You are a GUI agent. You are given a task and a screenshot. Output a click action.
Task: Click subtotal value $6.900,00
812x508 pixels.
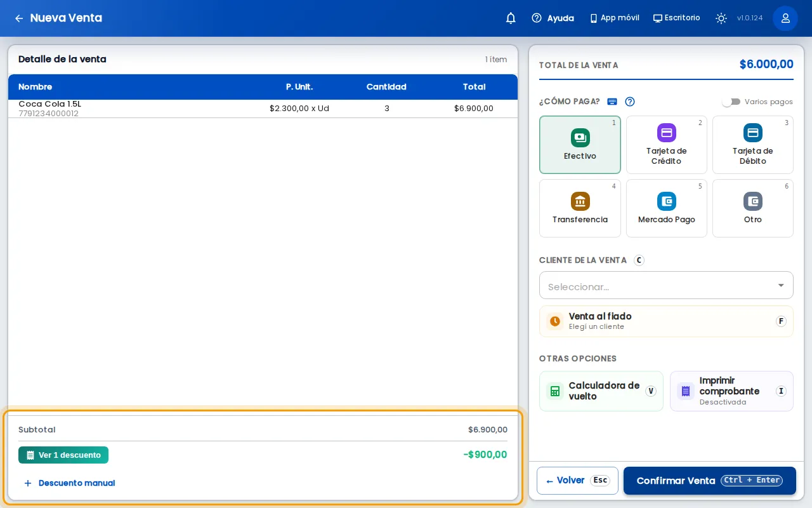point(488,430)
